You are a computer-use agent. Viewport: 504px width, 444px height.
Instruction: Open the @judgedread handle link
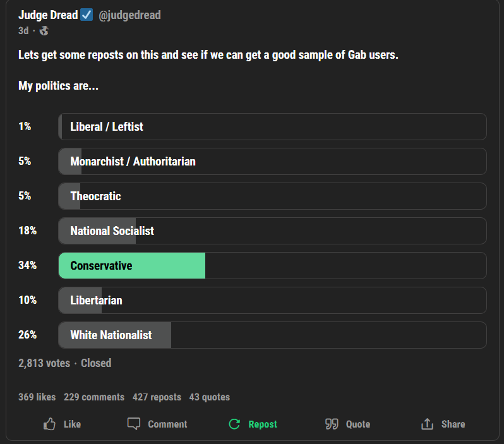[x=129, y=15]
